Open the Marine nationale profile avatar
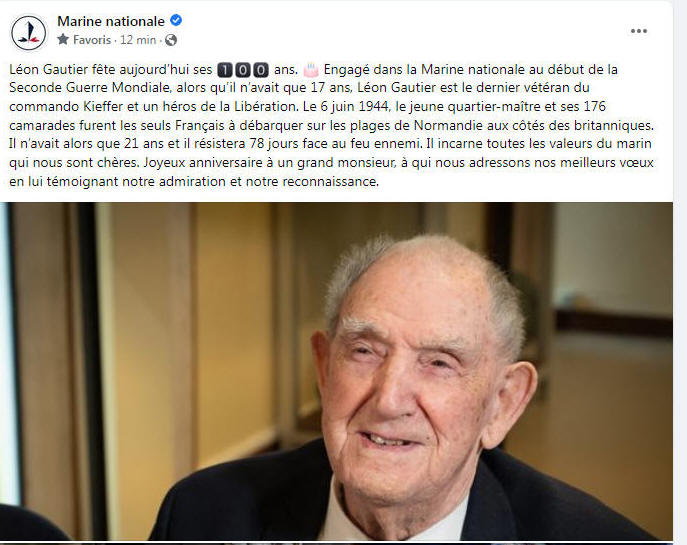This screenshot has height=545, width=687. [28, 32]
